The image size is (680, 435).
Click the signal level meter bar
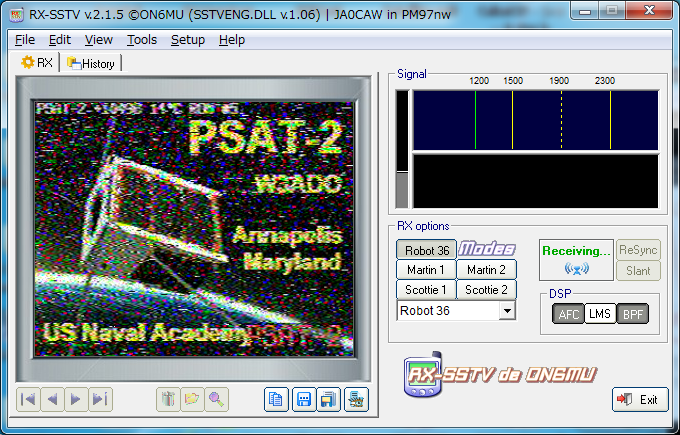click(402, 149)
